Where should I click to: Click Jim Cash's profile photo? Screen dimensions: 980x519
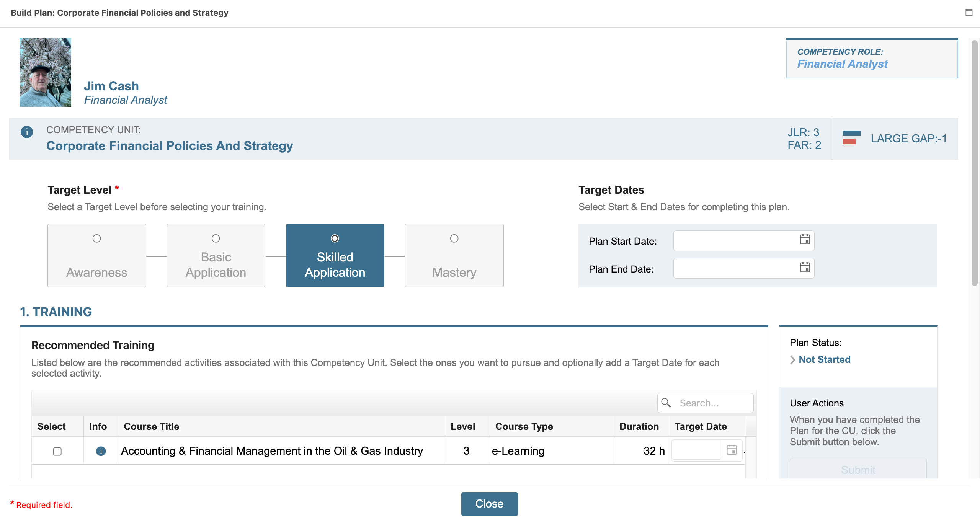45,72
